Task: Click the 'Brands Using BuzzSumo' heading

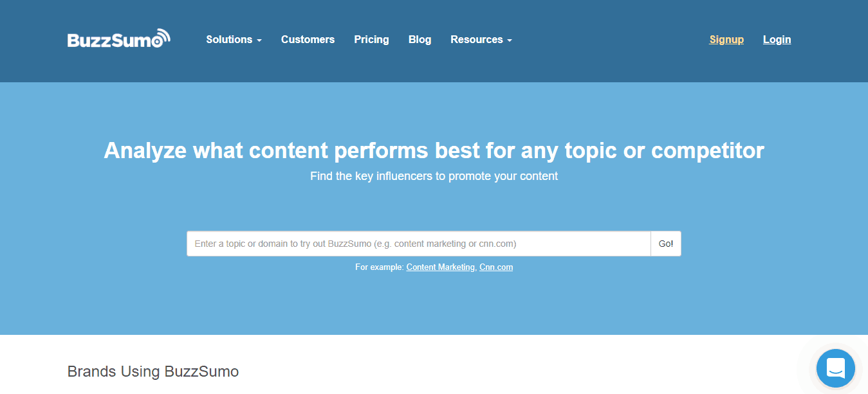Action: tap(153, 372)
